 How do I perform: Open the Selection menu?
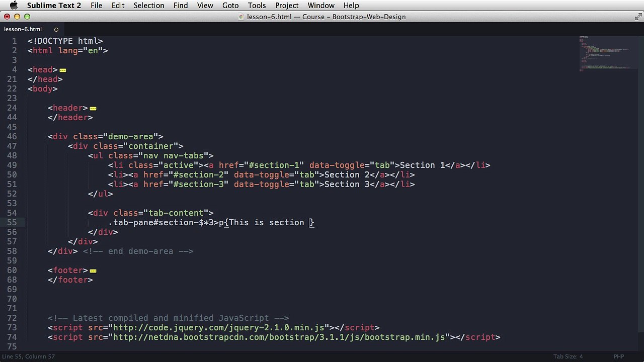[x=149, y=6]
